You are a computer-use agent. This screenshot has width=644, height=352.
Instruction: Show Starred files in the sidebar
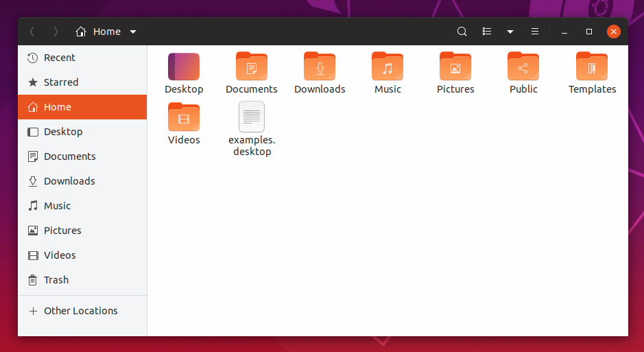click(61, 82)
